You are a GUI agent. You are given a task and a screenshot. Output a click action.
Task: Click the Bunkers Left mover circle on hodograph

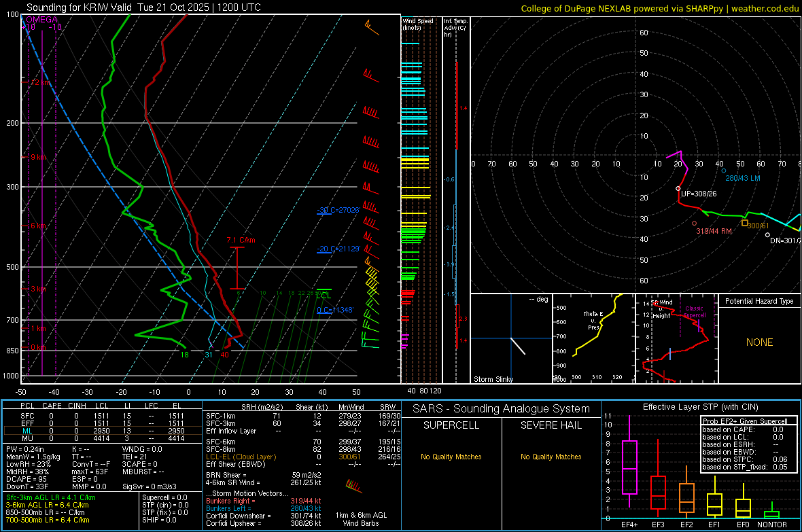723,171
